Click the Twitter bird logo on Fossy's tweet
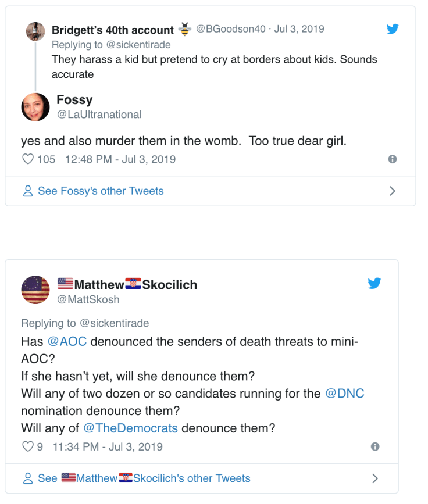Screen dimensions: 428x504 point(393,28)
